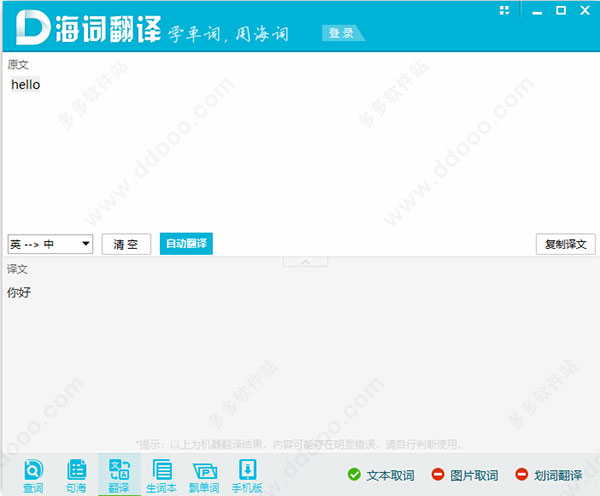Click the machine translation disclaimer hint text
600x496 pixels.
[299, 444]
